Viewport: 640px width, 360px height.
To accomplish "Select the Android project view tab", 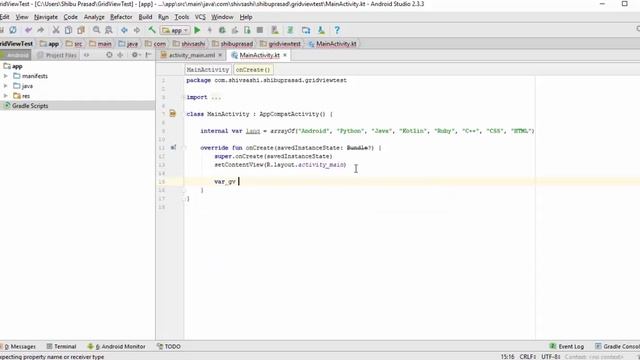I will coord(16,55).
